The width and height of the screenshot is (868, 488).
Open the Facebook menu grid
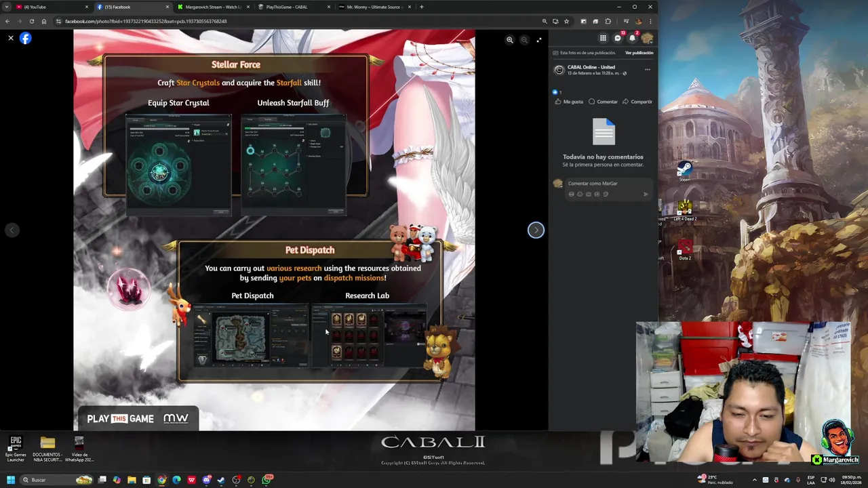click(603, 38)
